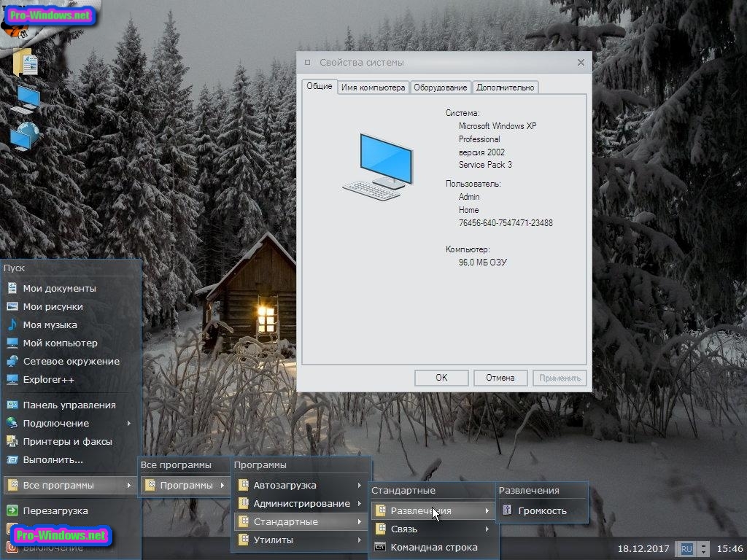
Task: Click the Мои документы icon in Start menu
Action: click(x=12, y=288)
